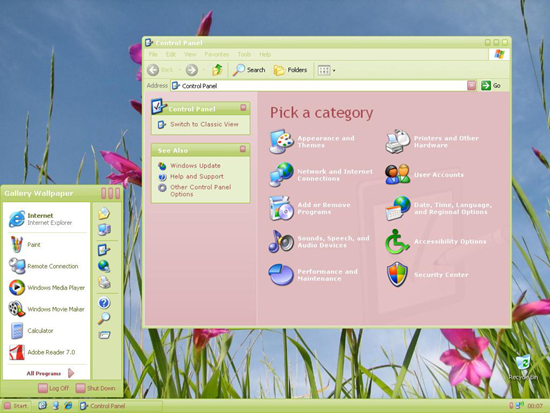The width and height of the screenshot is (550, 413).
Task: Open the address bar dropdown
Action: tap(471, 85)
